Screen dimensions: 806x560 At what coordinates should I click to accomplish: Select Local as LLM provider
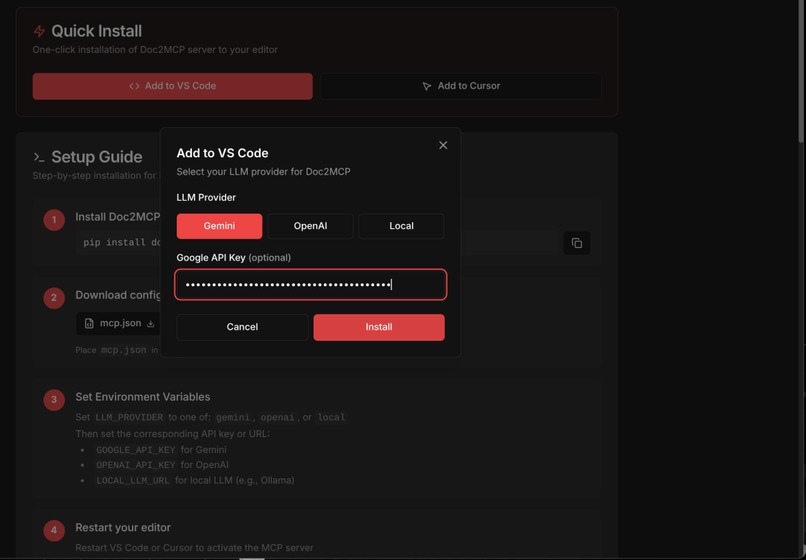point(401,226)
